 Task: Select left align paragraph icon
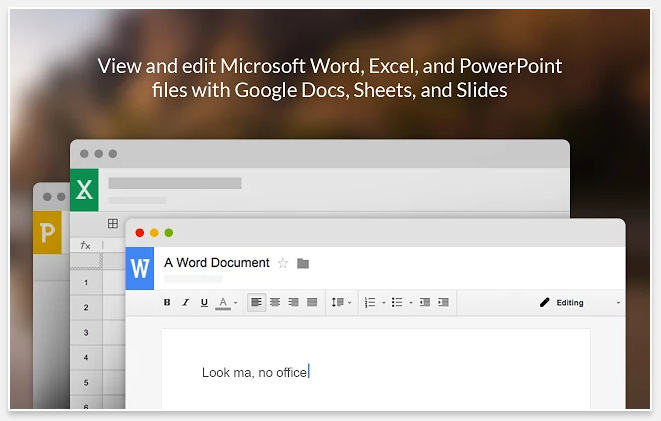[x=256, y=302]
